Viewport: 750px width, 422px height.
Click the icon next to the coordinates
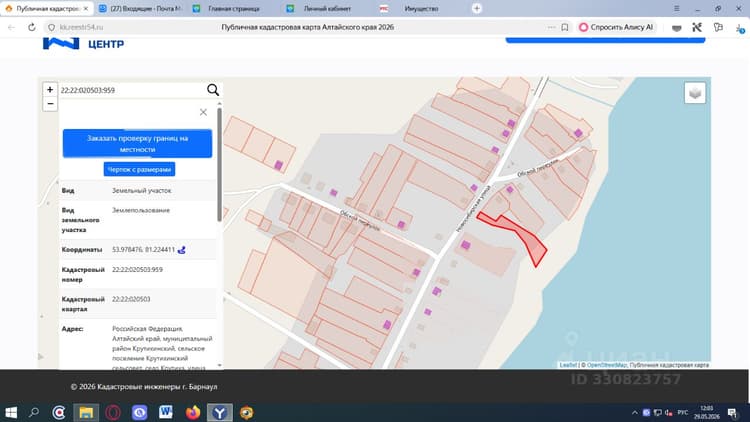182,250
